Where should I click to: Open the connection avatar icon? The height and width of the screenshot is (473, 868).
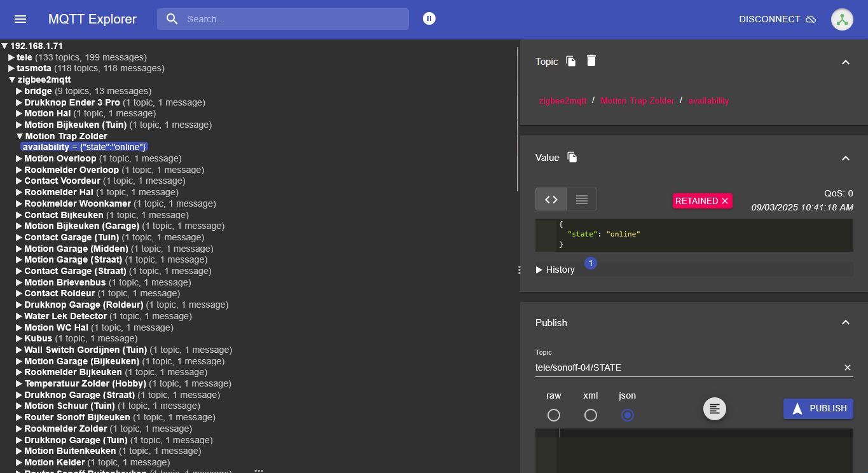tap(842, 19)
